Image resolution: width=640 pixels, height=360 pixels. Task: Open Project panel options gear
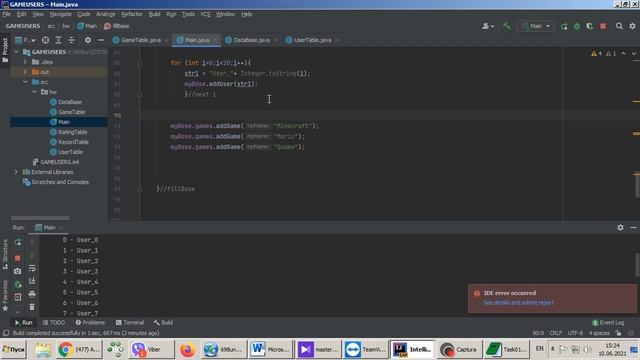click(88, 40)
